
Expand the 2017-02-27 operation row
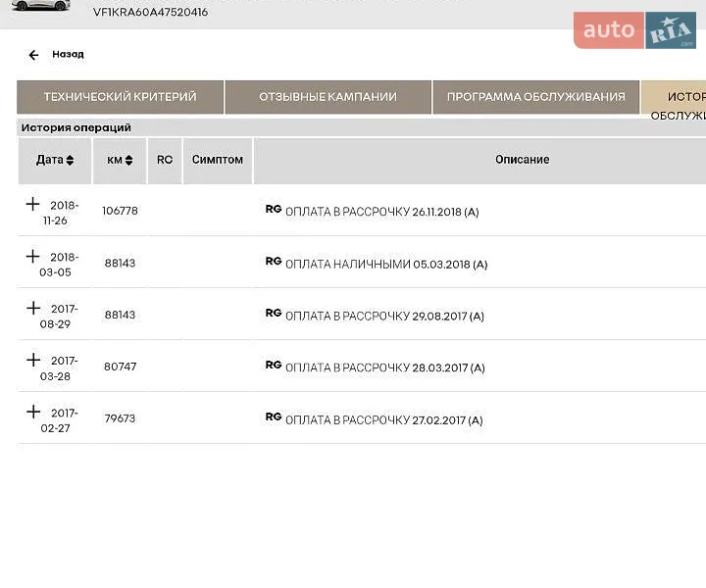click(33, 412)
